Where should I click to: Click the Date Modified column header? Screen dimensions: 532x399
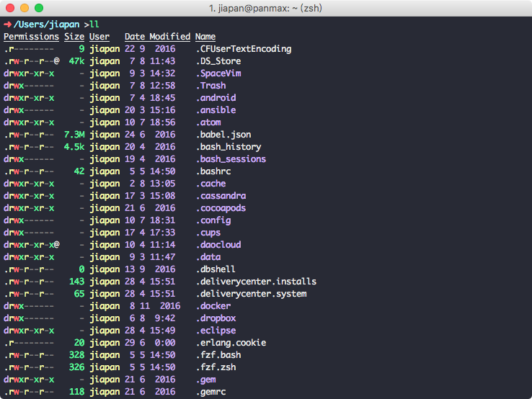coord(157,37)
